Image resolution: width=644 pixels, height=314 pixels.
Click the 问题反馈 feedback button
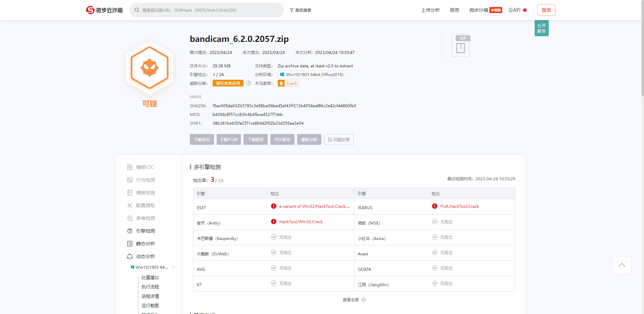click(339, 139)
